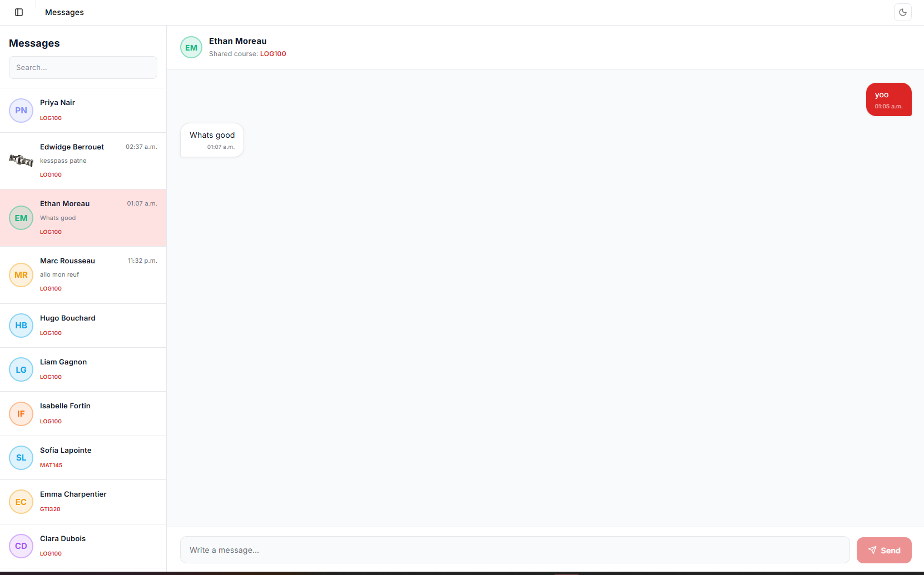The width and height of the screenshot is (924, 575).
Task: Click the "kesspass patne" message preview
Action: click(63, 161)
